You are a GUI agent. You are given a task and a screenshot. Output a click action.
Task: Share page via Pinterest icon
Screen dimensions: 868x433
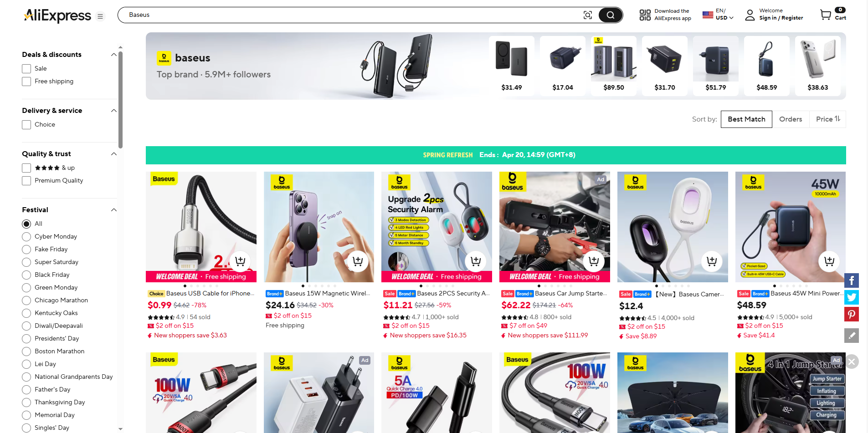pyautogui.click(x=852, y=314)
